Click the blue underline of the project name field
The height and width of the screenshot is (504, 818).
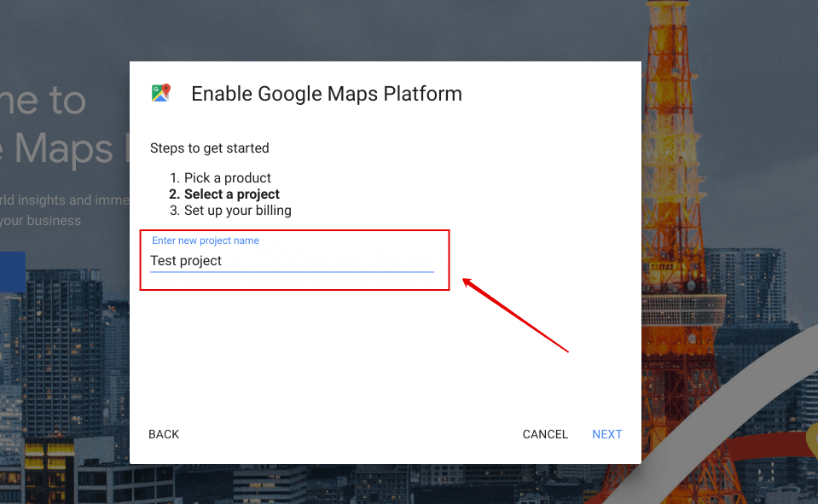tap(292, 269)
